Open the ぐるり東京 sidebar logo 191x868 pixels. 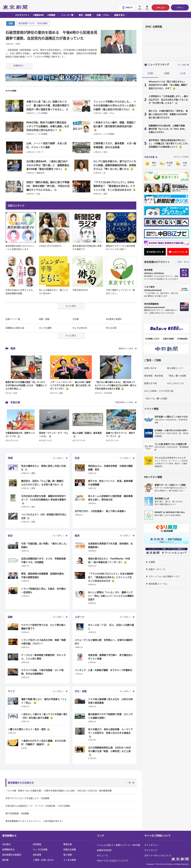click(166, 528)
